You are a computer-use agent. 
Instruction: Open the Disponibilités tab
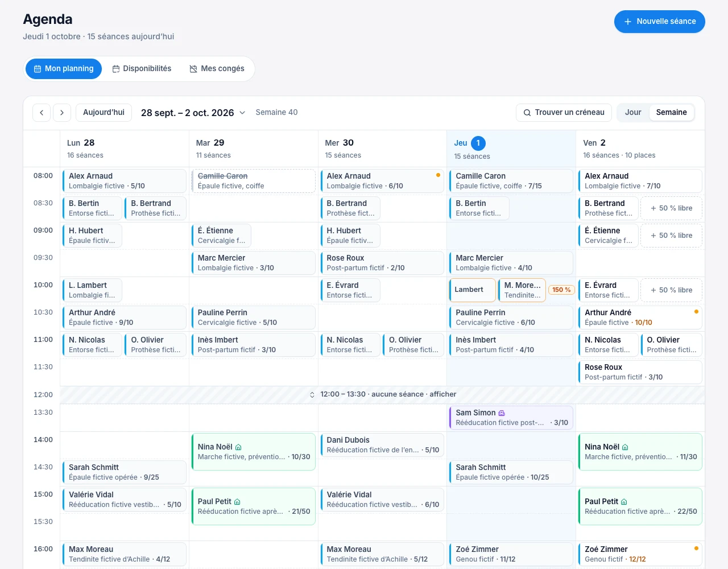coord(142,69)
